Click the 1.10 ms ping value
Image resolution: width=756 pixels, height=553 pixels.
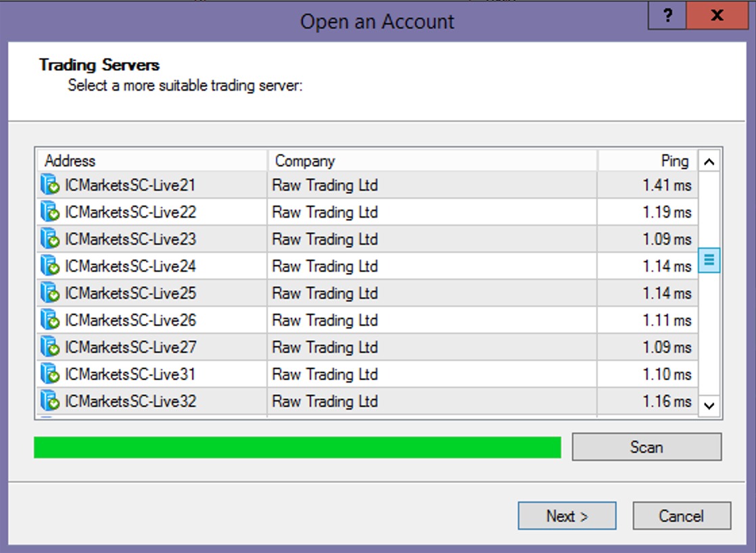pos(667,374)
